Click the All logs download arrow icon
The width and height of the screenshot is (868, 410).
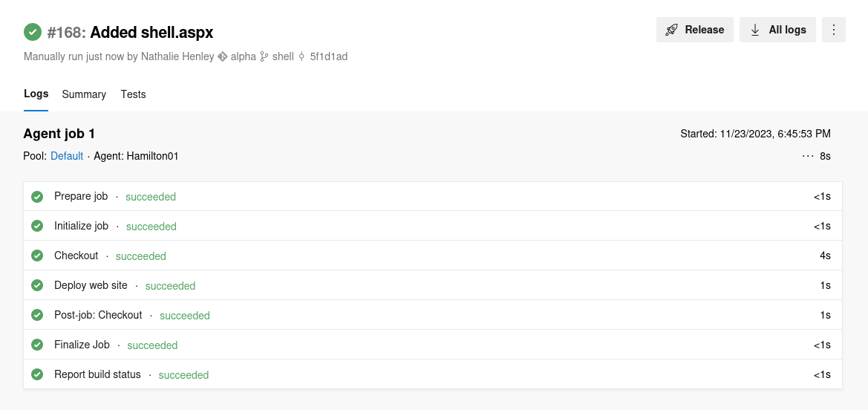755,30
